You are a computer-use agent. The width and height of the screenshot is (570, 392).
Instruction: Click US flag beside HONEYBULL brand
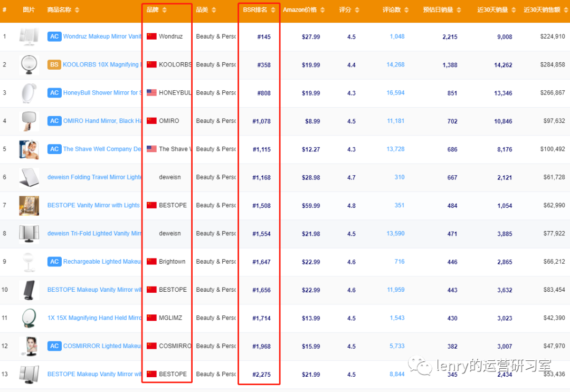coord(151,93)
